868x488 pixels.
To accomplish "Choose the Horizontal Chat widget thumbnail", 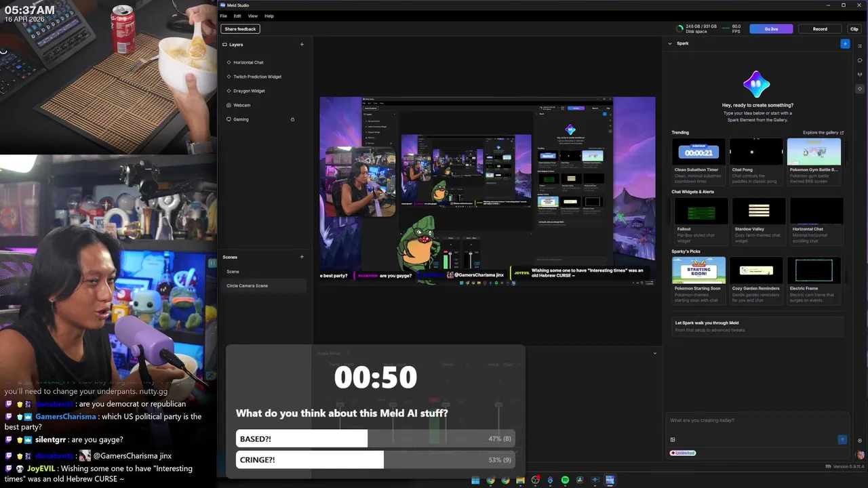I will pyautogui.click(x=817, y=211).
